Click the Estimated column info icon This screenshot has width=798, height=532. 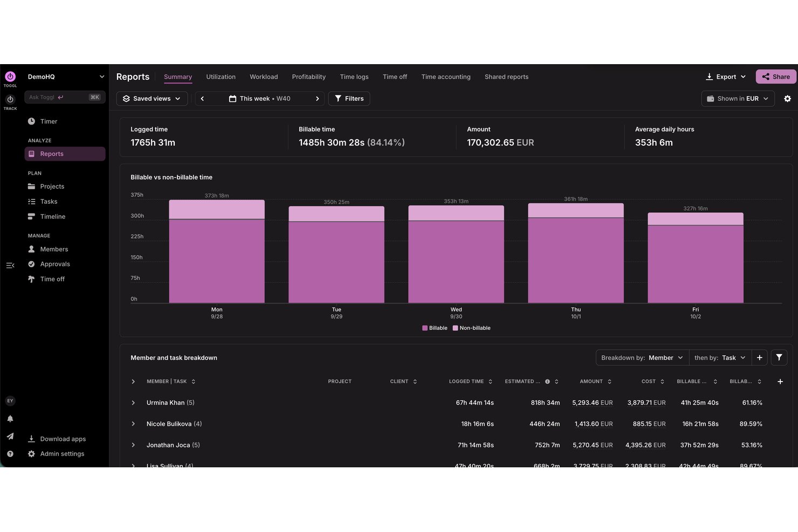[x=547, y=382]
